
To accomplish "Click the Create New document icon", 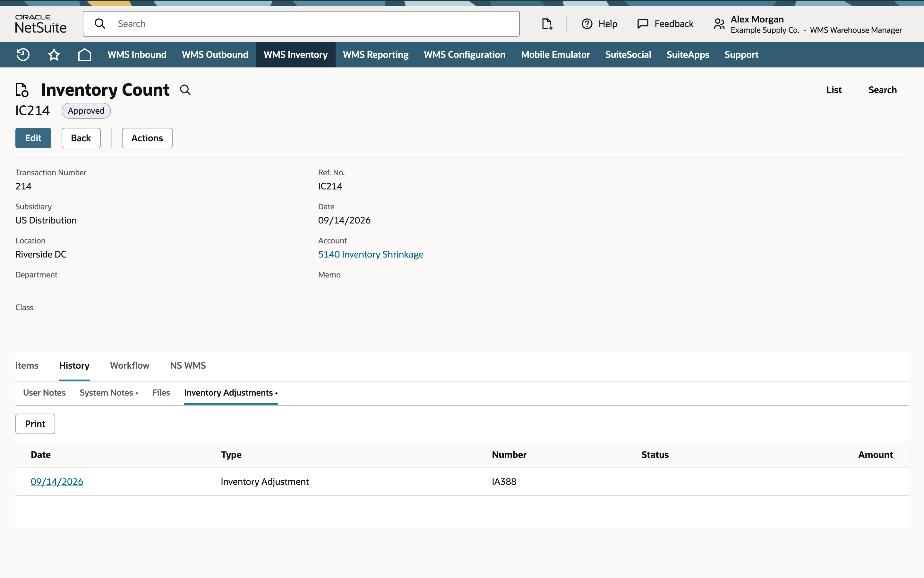I will pyautogui.click(x=547, y=24).
